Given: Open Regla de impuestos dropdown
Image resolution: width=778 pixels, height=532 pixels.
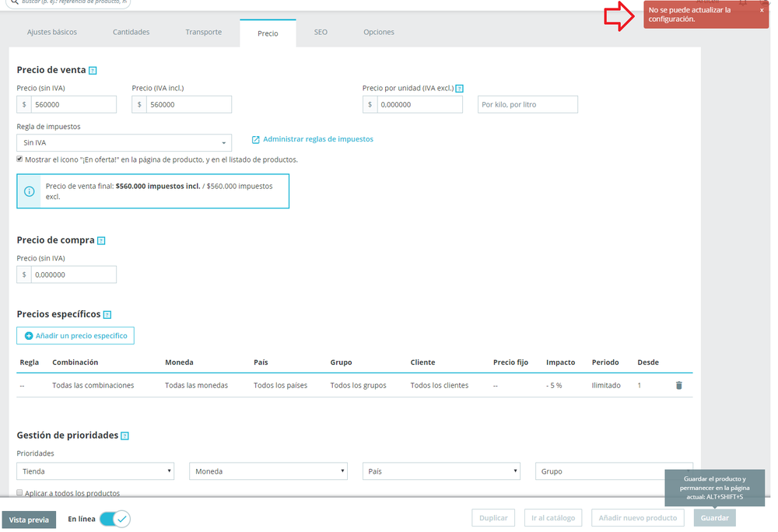Looking at the screenshot, I should pyautogui.click(x=124, y=143).
